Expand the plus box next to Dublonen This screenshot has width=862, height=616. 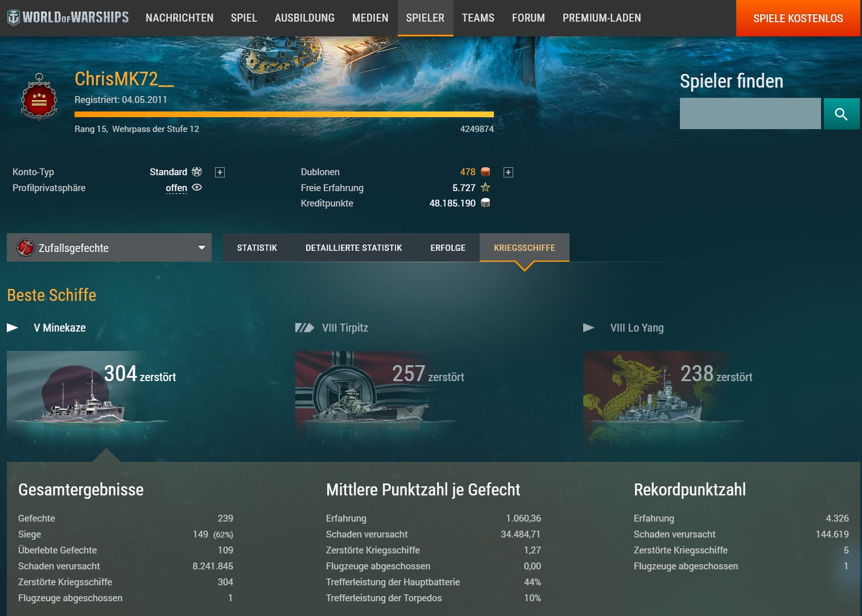[x=508, y=172]
